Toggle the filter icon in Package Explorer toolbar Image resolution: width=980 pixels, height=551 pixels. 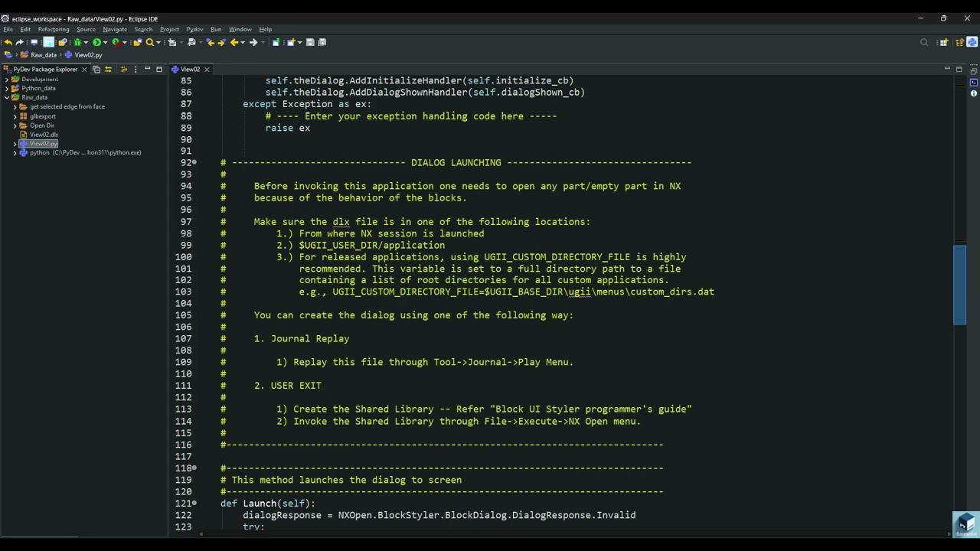[124, 69]
